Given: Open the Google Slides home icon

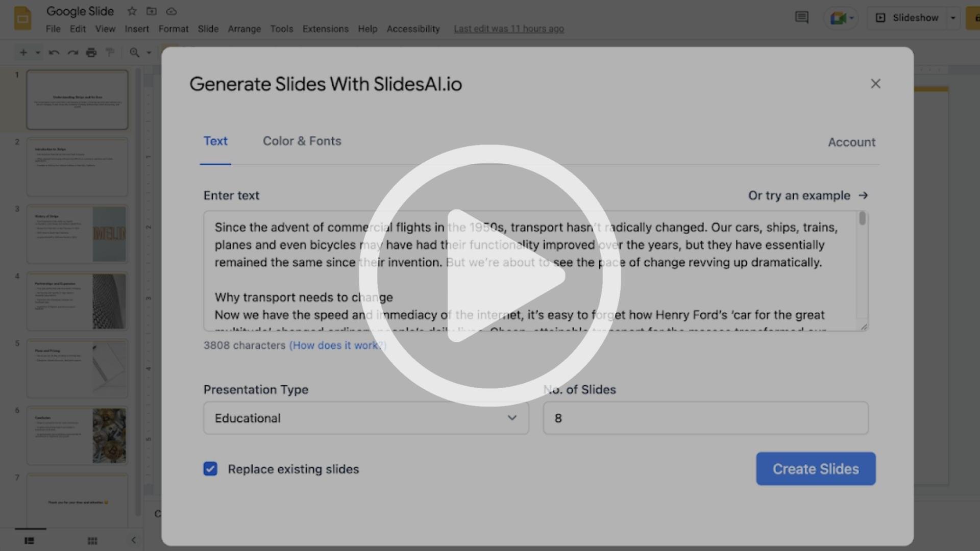Looking at the screenshot, I should 22,18.
